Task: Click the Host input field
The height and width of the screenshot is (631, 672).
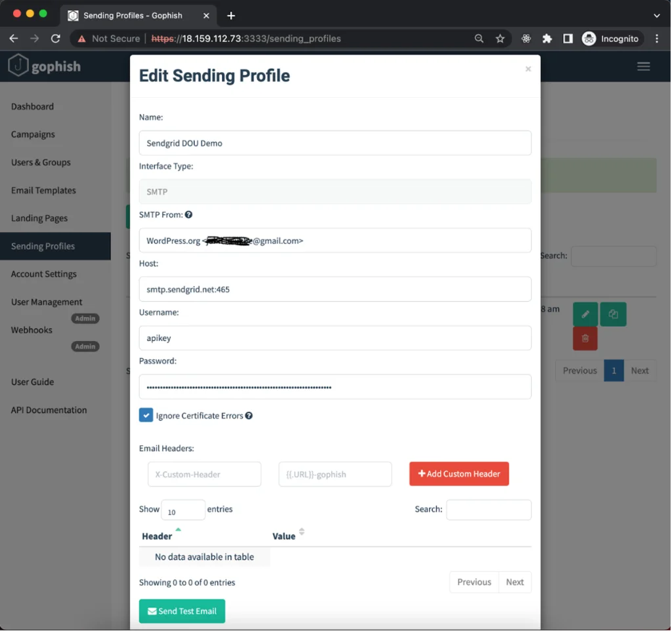Action: coord(335,289)
